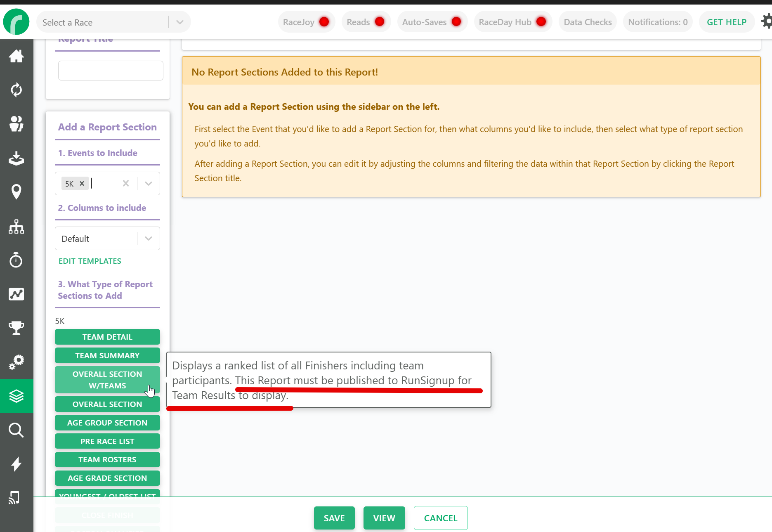This screenshot has height=532, width=772.
Task: Click EDIT TEMPLATES link
Action: tap(90, 261)
